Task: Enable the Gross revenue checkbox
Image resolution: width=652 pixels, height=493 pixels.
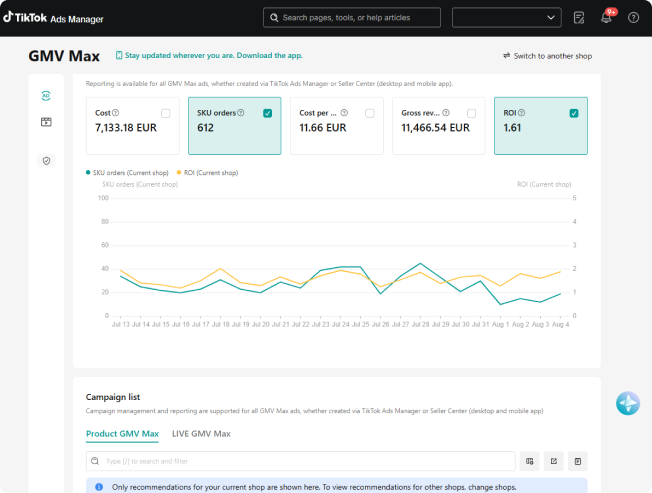Action: pyautogui.click(x=472, y=113)
